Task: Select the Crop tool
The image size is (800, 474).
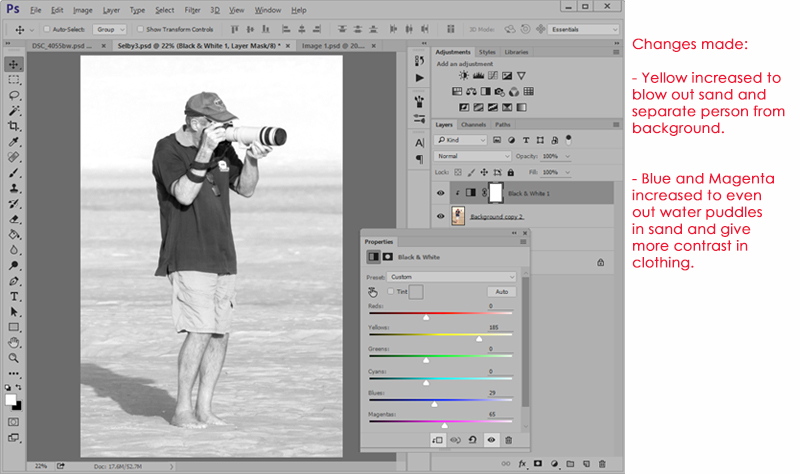Action: coord(14,126)
